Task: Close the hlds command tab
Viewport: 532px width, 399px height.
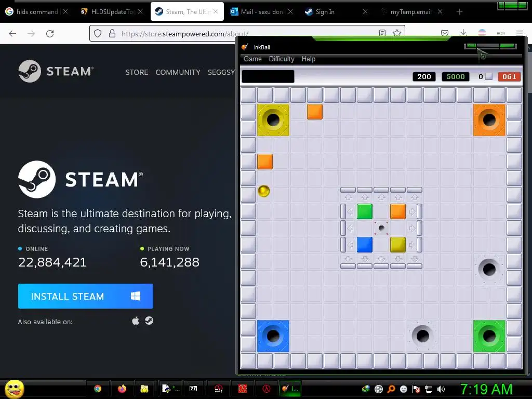Action: 65,11
